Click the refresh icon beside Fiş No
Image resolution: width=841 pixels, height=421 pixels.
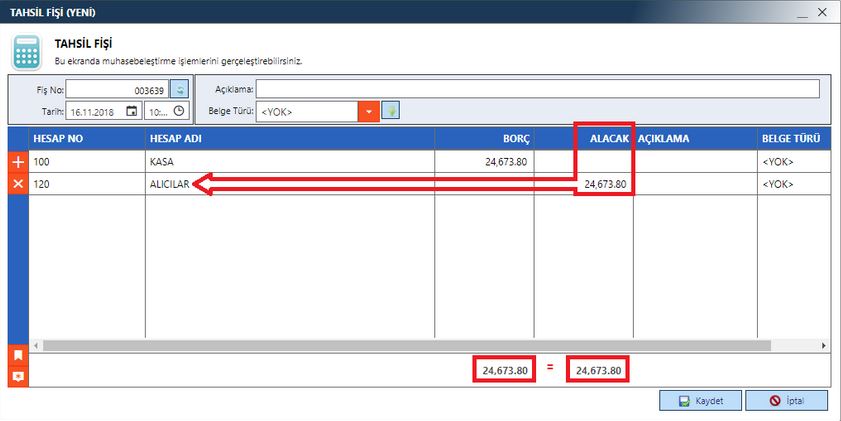click(x=179, y=89)
